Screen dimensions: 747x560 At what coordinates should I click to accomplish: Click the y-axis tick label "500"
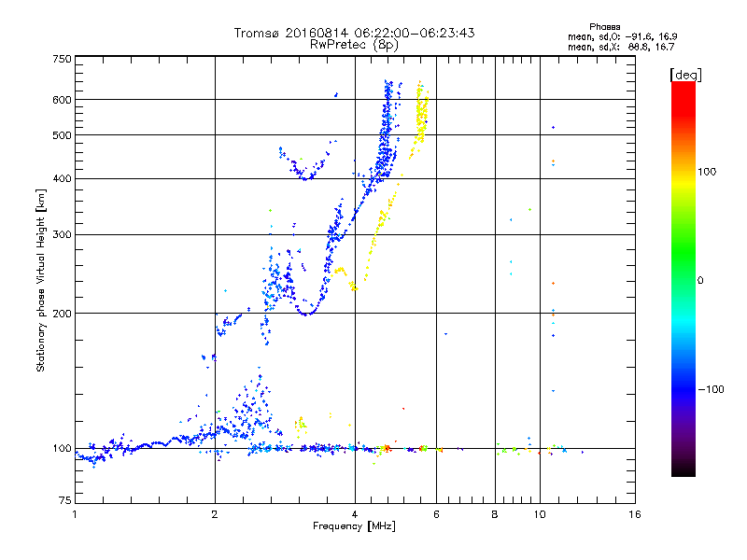coord(63,135)
